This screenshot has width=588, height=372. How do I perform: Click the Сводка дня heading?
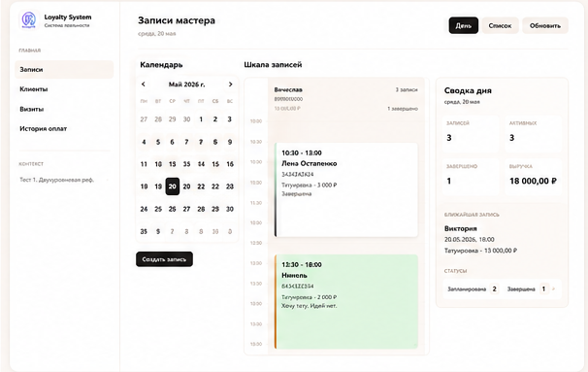click(468, 90)
